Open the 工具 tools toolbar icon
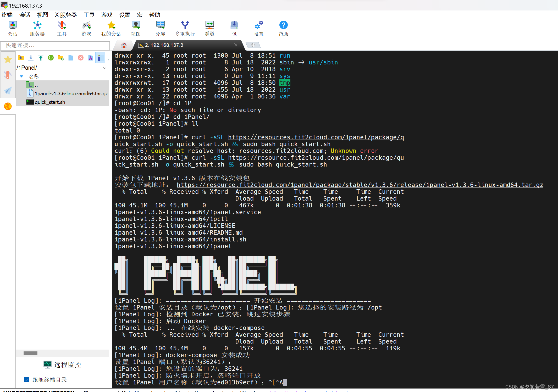558x392 pixels. (62, 29)
